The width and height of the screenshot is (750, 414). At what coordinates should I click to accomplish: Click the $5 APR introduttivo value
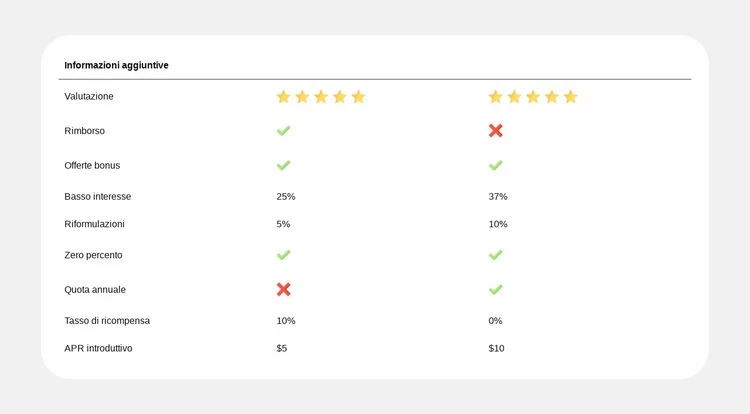point(282,348)
